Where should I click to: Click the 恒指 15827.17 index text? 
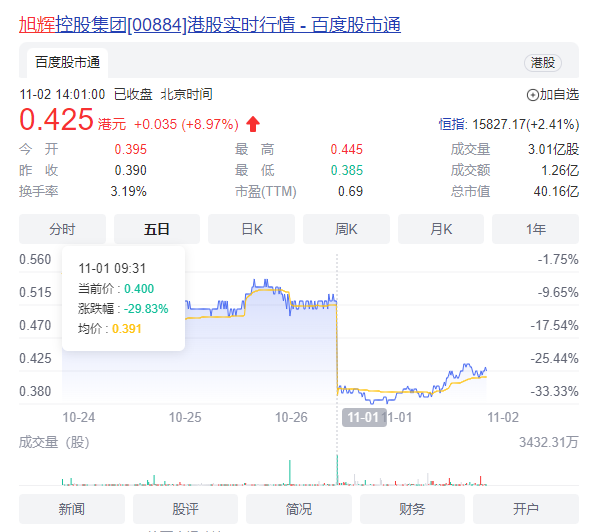(x=509, y=124)
